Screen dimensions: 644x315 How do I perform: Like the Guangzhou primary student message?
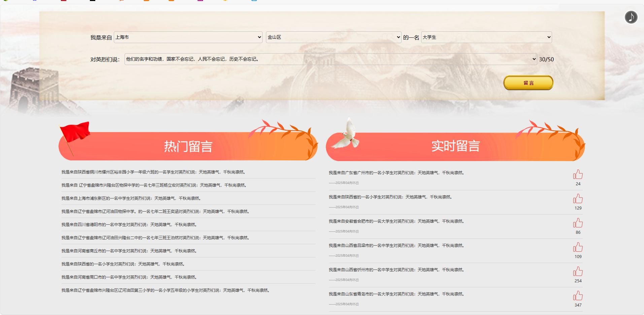578,175
